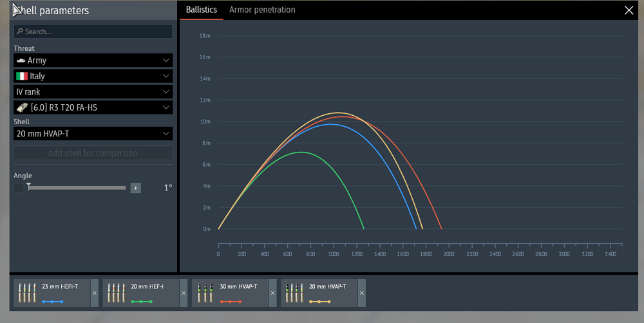
Task: Click the 20 mm HVAP-T ammo belt icon
Action: 294,293
